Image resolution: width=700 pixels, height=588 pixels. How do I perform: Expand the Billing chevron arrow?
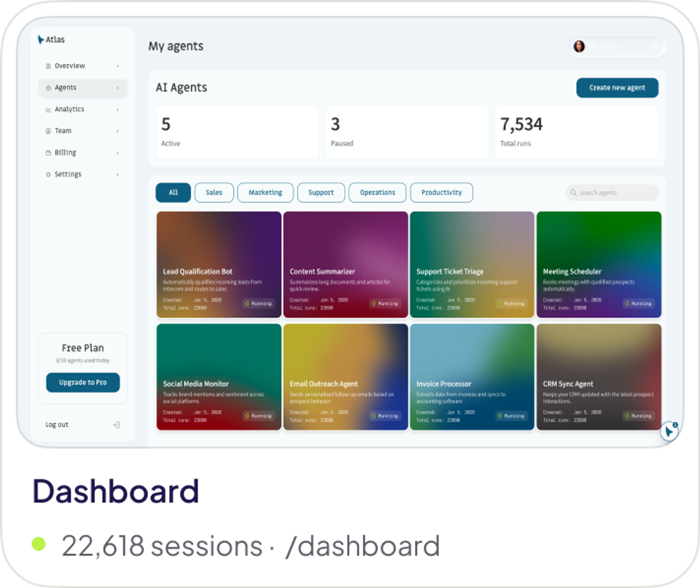tap(117, 153)
